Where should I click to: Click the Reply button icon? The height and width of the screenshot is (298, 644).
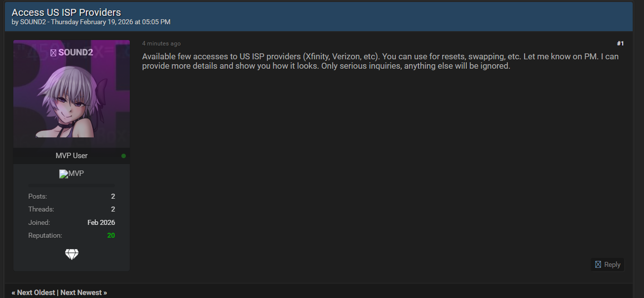coord(598,264)
